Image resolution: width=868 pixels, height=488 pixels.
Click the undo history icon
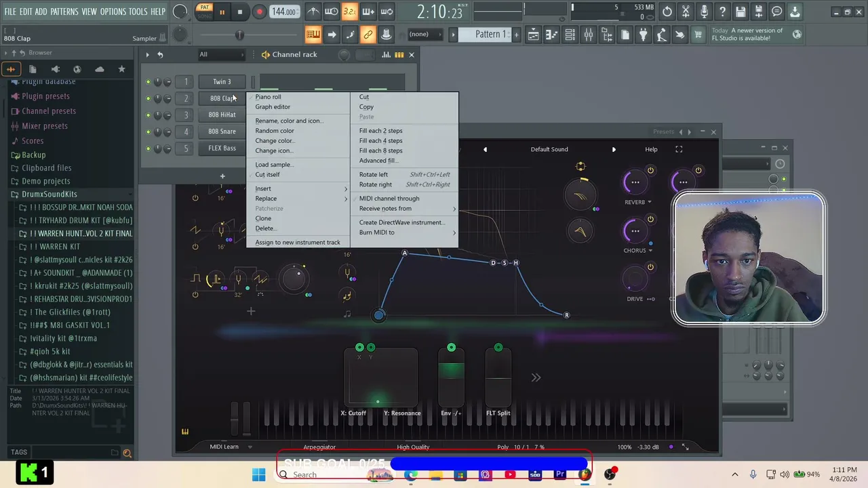pyautogui.click(x=667, y=12)
